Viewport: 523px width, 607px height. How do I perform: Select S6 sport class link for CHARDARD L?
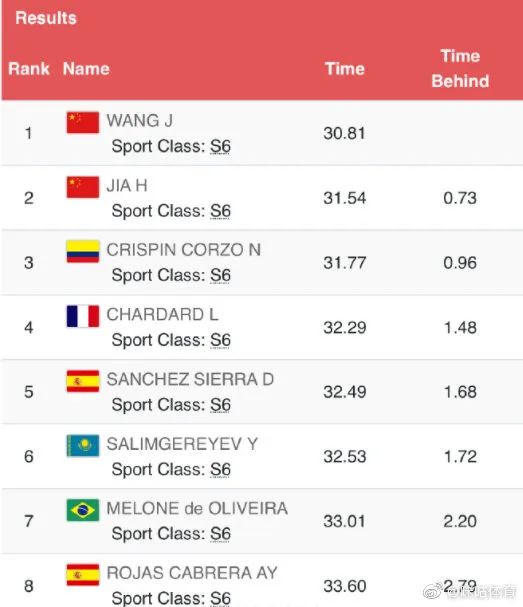(x=220, y=340)
